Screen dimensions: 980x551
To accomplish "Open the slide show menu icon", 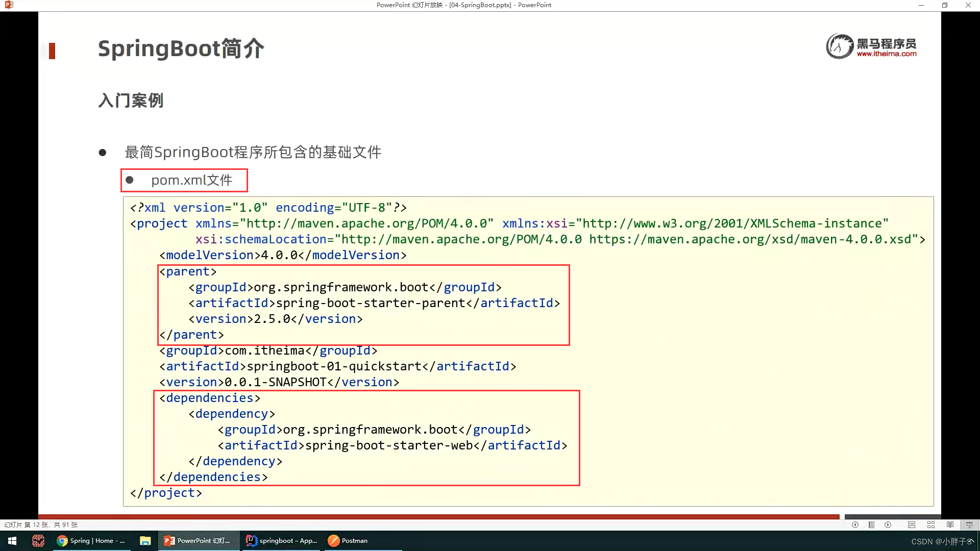I will tap(871, 524).
